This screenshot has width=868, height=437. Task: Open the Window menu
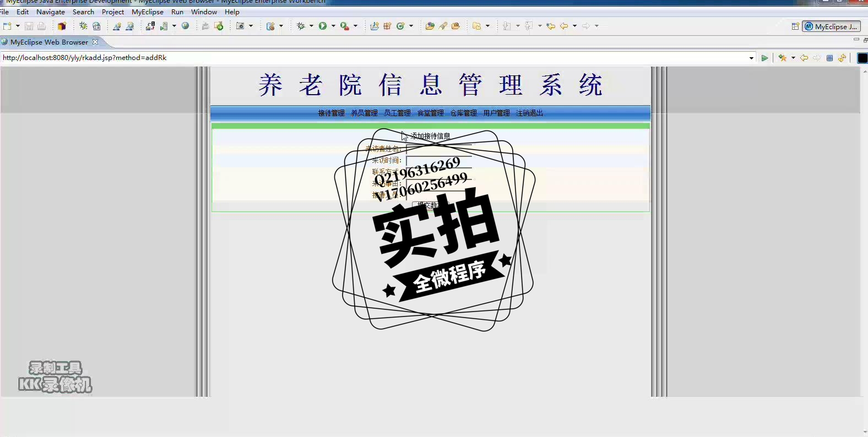204,12
